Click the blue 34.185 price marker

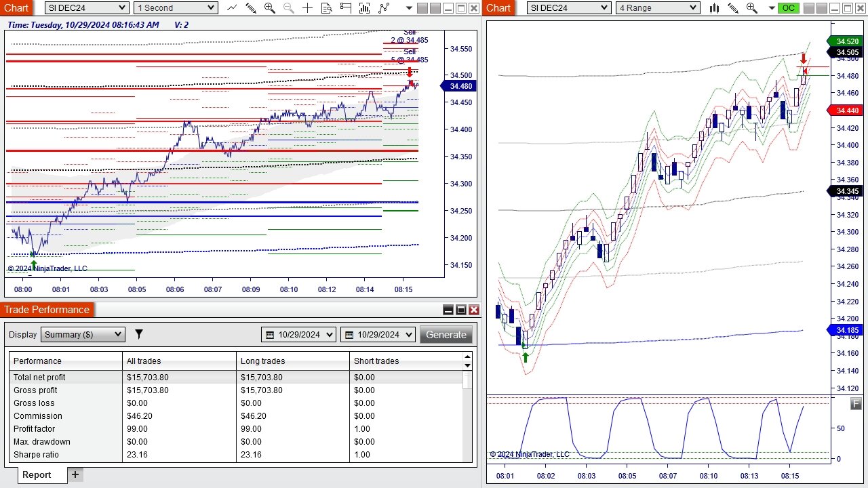pos(846,330)
